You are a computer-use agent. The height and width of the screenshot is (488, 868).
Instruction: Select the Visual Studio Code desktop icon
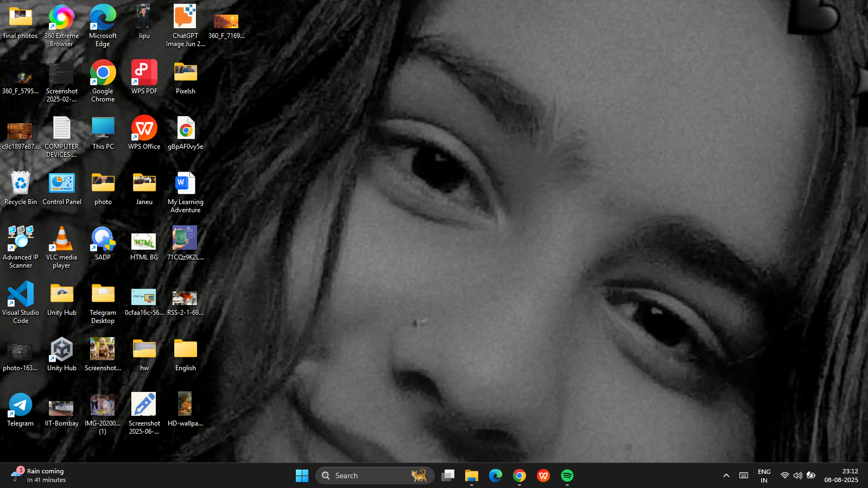[x=21, y=295]
